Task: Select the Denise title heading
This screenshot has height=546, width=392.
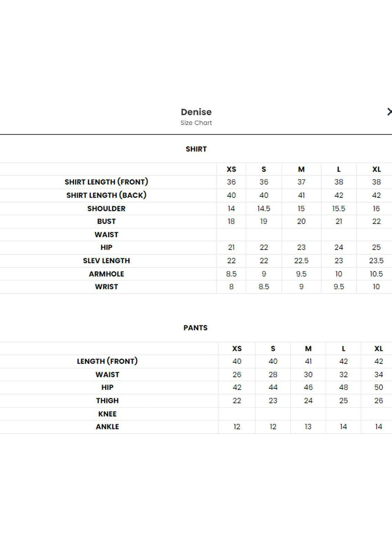Action: (196, 112)
